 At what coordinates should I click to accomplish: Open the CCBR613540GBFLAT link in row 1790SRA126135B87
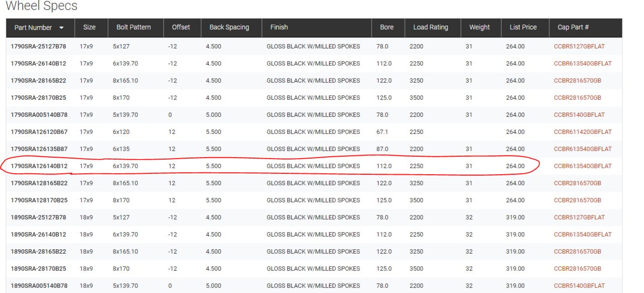point(583,149)
